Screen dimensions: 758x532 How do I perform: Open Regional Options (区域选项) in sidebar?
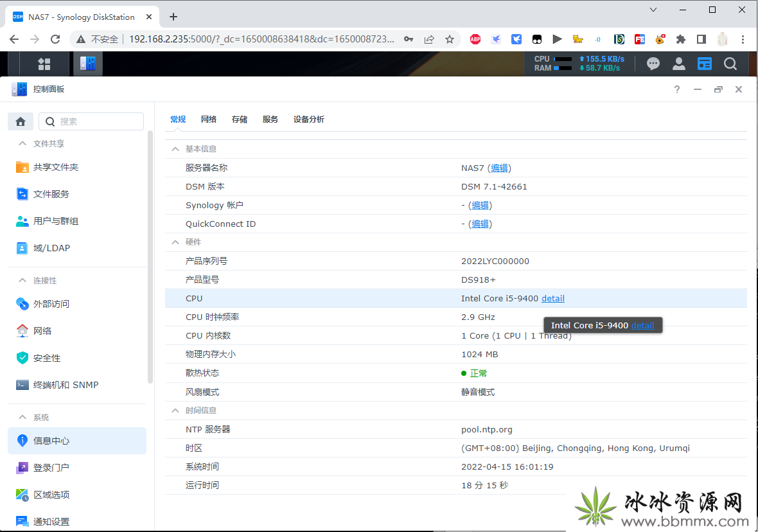coord(77,495)
